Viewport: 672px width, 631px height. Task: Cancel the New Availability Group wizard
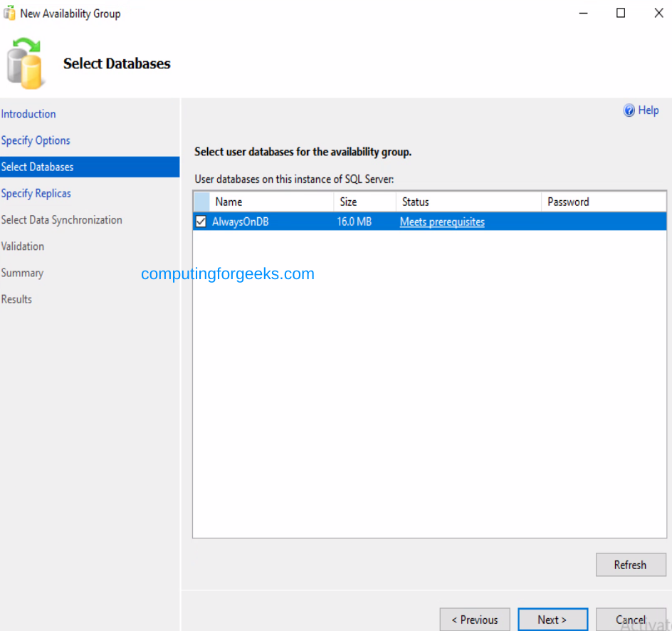click(x=631, y=619)
